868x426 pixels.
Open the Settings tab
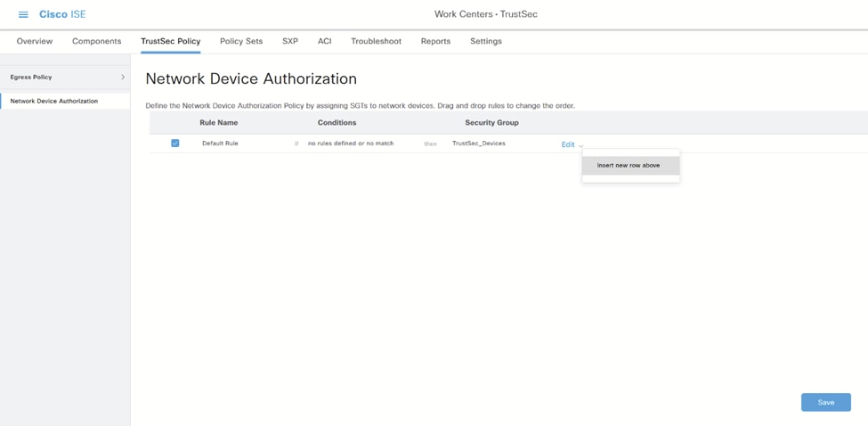(x=486, y=41)
